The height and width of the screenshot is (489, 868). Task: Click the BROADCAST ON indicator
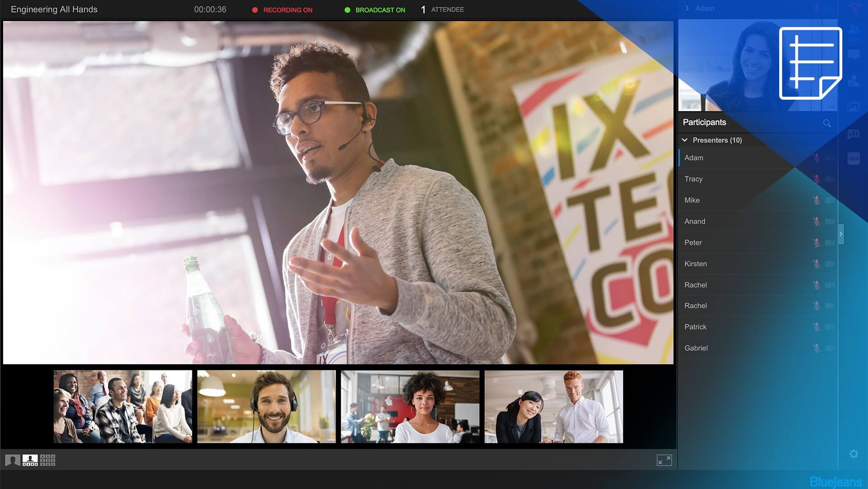375,10
